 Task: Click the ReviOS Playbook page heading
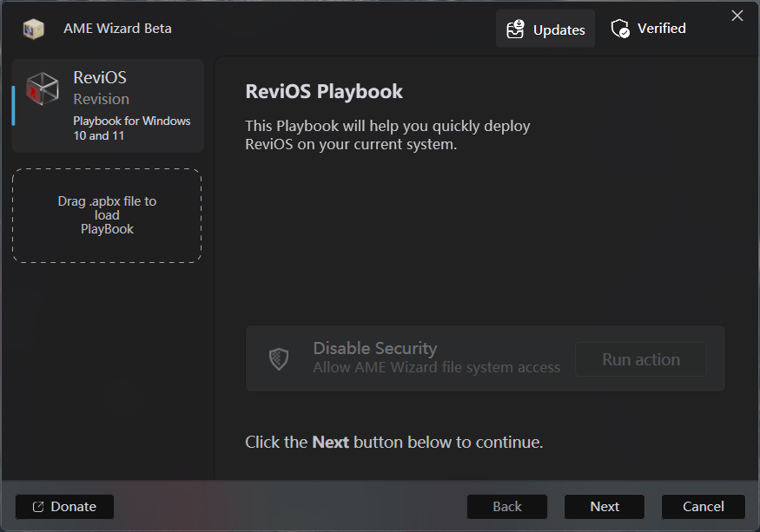click(x=324, y=91)
